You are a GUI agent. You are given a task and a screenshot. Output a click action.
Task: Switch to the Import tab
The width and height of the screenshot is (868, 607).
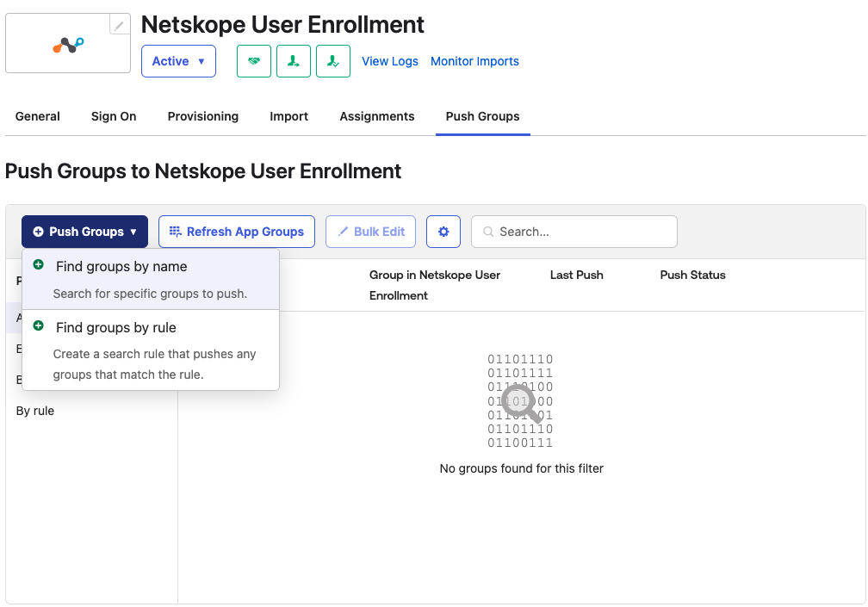[x=289, y=116]
